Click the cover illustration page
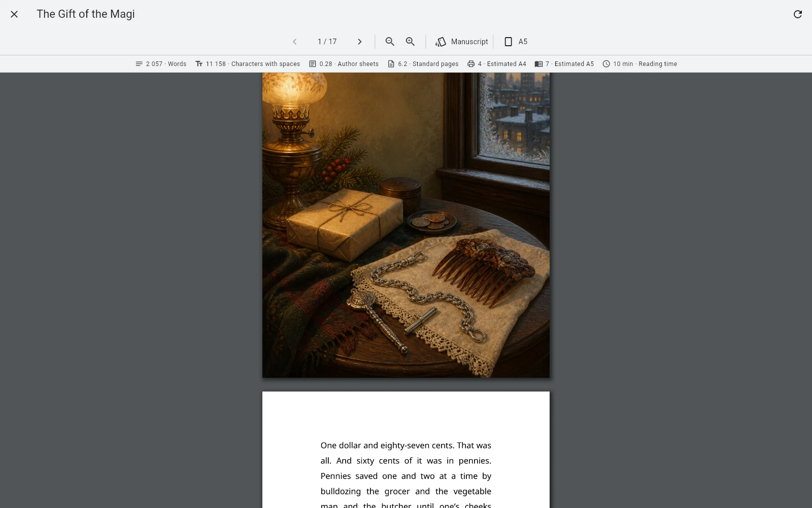This screenshot has height=508, width=812. click(x=406, y=225)
